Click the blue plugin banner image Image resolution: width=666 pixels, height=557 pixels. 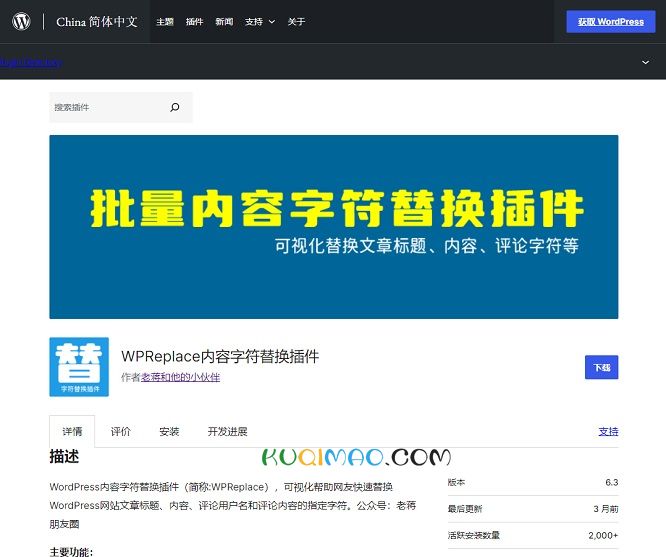(334, 227)
